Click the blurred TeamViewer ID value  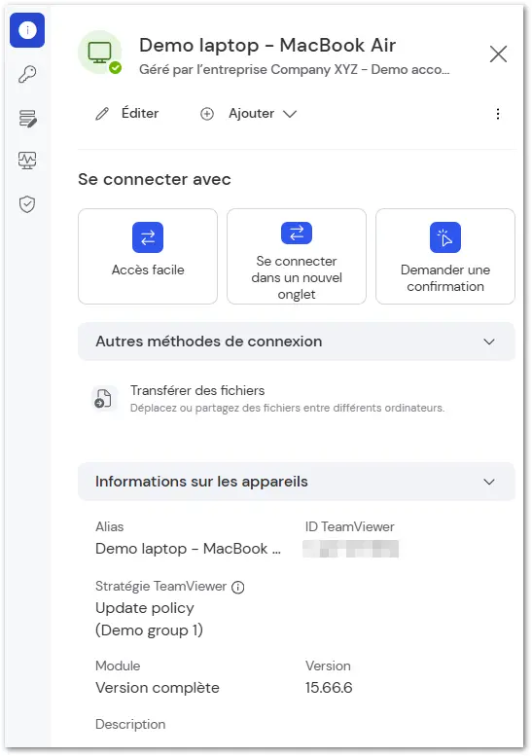pyautogui.click(x=350, y=549)
